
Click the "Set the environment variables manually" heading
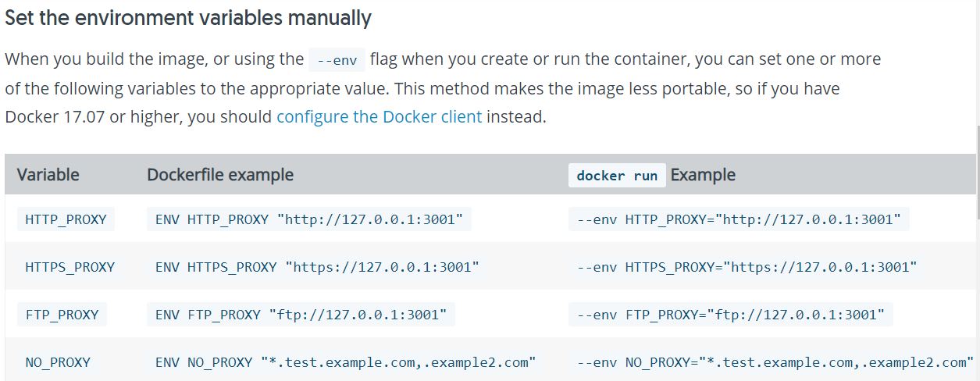tap(188, 17)
